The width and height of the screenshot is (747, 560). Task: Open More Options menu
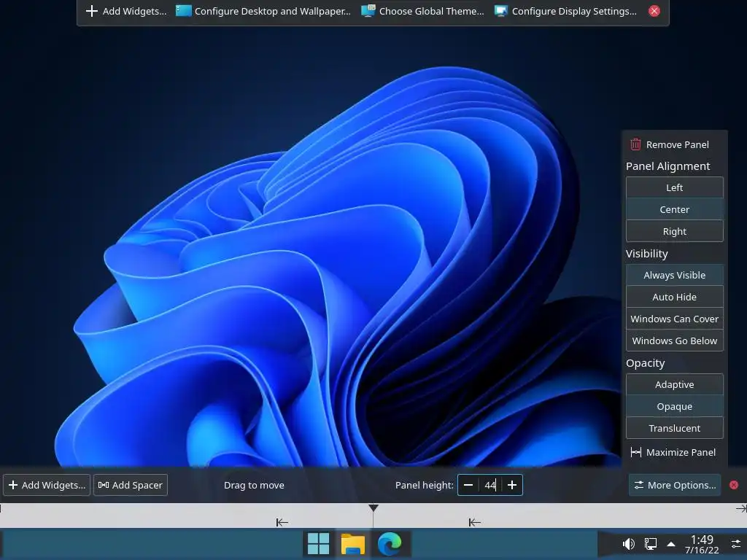tap(675, 485)
